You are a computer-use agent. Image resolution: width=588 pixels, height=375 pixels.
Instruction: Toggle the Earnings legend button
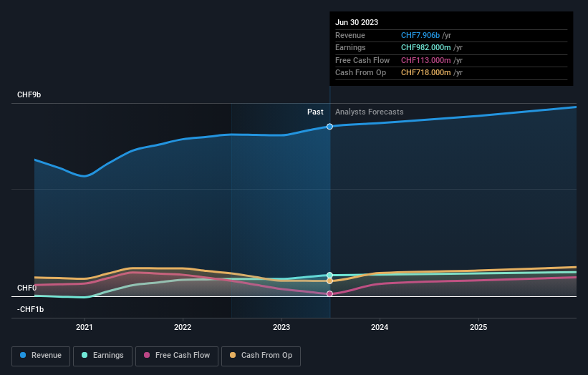click(x=102, y=356)
